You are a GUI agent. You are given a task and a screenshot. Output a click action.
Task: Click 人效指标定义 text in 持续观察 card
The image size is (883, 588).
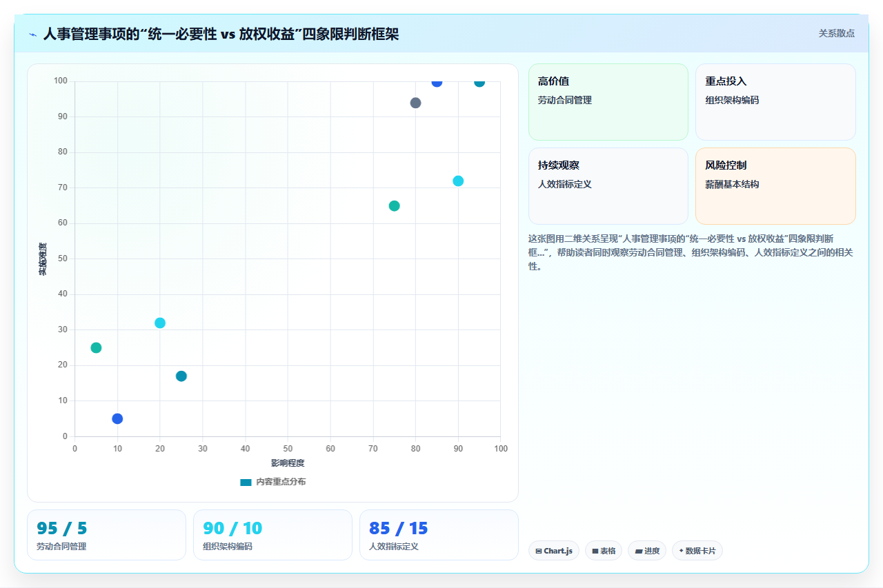[x=565, y=184]
